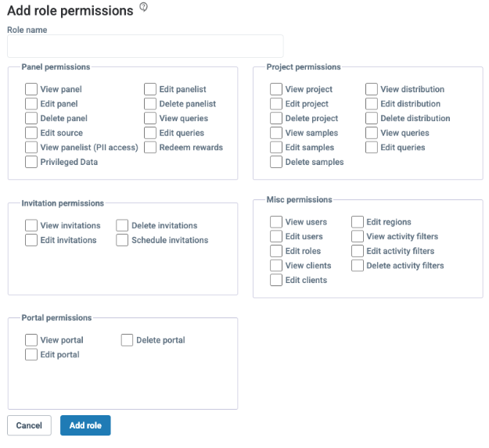Click the help icon beside the title

pyautogui.click(x=143, y=7)
